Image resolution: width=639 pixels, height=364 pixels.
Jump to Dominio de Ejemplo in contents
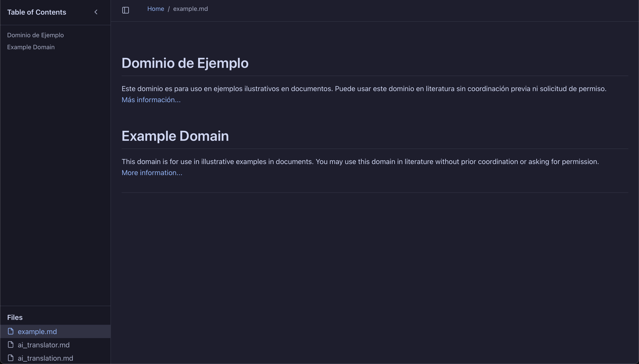pyautogui.click(x=35, y=35)
